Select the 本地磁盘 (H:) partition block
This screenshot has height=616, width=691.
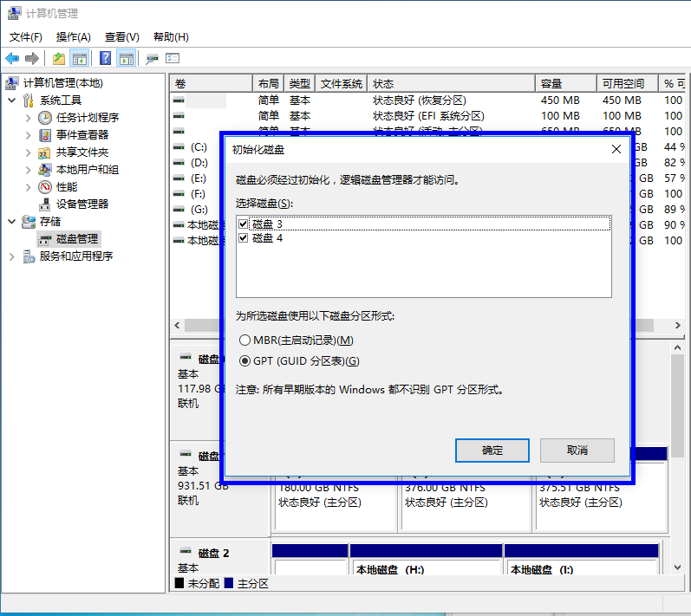(x=427, y=559)
